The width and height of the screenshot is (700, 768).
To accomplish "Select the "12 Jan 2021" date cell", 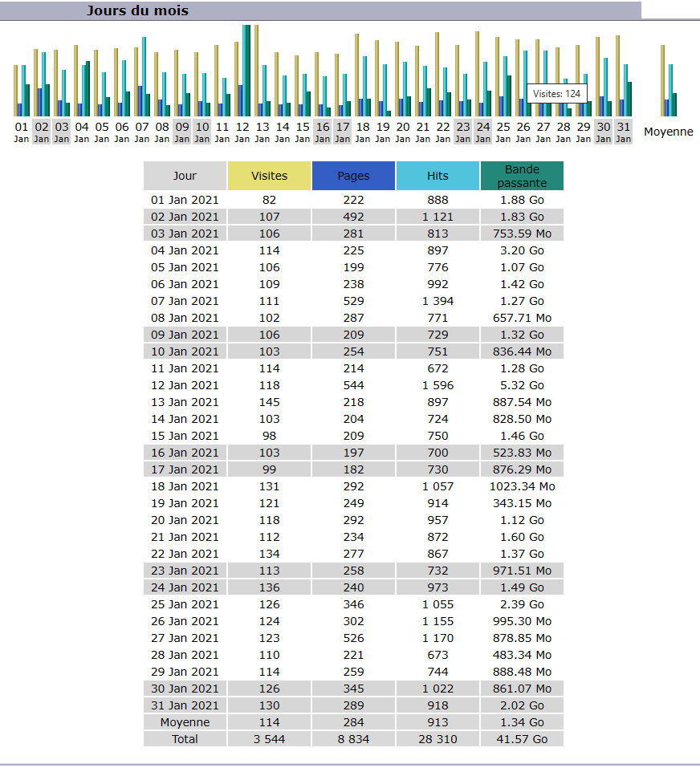I will 185,385.
